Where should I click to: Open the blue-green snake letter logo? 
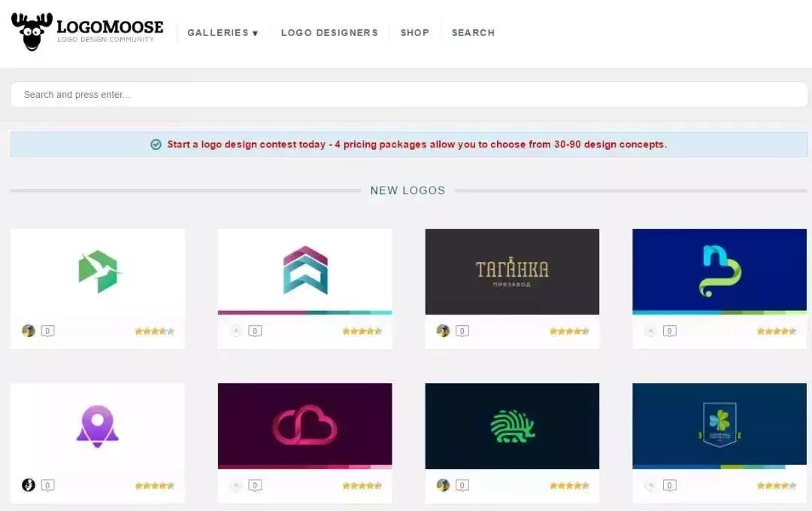coord(719,270)
